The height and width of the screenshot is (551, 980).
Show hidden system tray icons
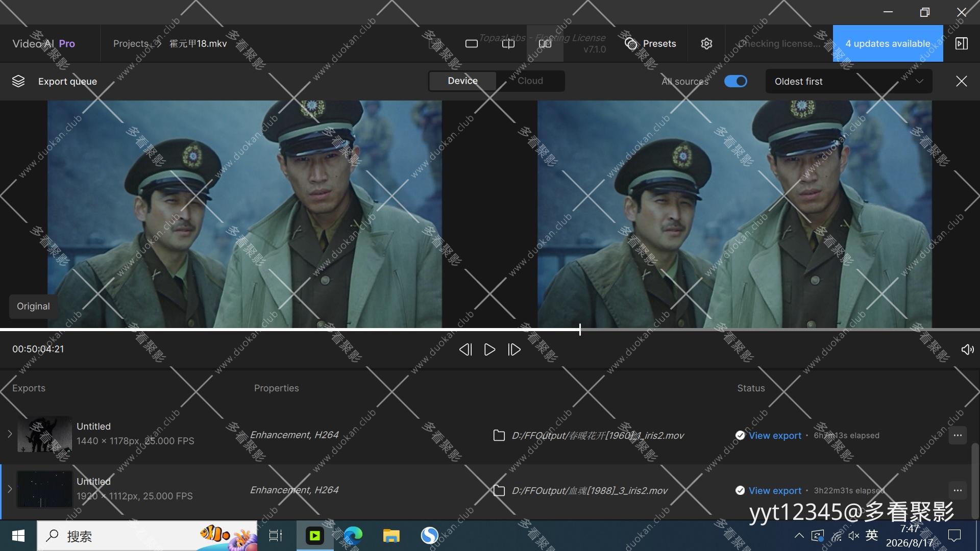coord(799,536)
